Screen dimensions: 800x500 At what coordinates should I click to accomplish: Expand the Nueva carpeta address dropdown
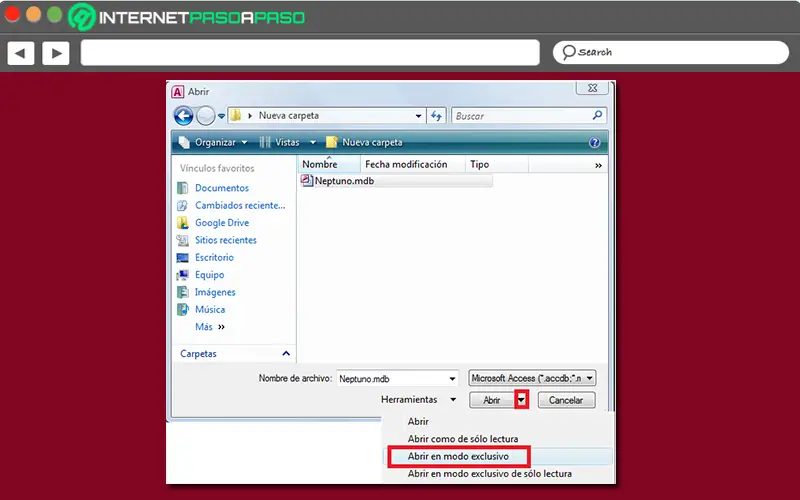pos(418,116)
